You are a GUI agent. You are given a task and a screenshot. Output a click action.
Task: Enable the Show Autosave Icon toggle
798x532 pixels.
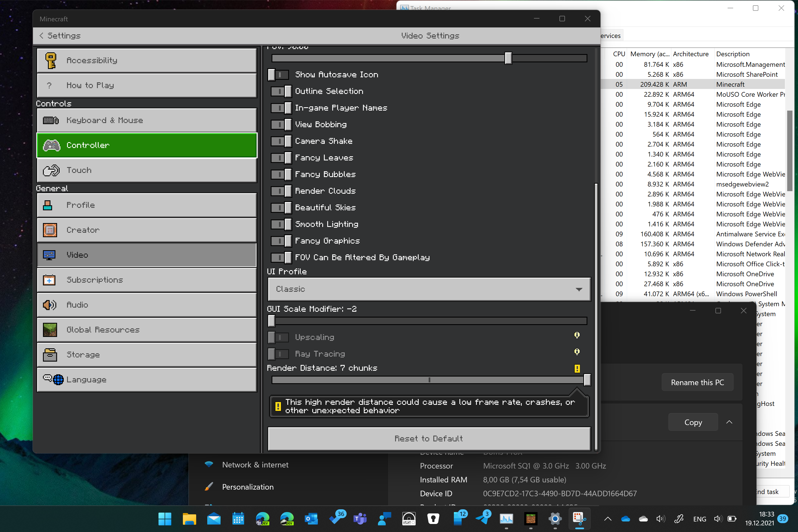coord(278,75)
